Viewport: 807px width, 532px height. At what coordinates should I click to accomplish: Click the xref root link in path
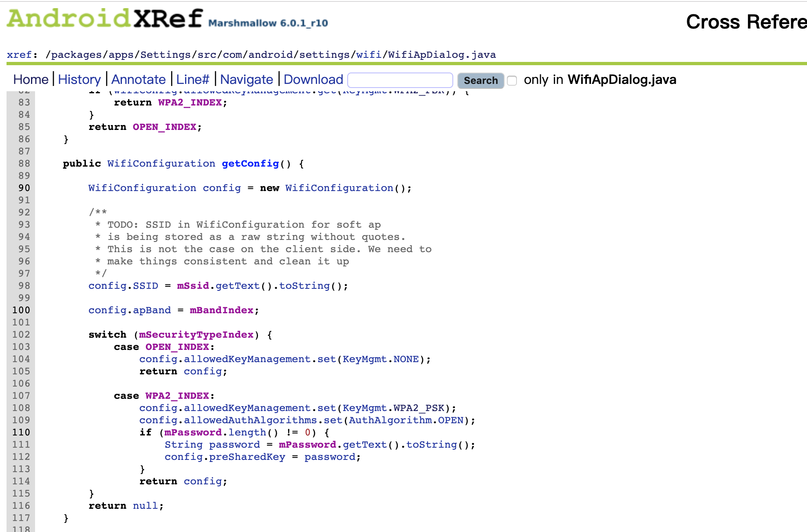pos(19,55)
